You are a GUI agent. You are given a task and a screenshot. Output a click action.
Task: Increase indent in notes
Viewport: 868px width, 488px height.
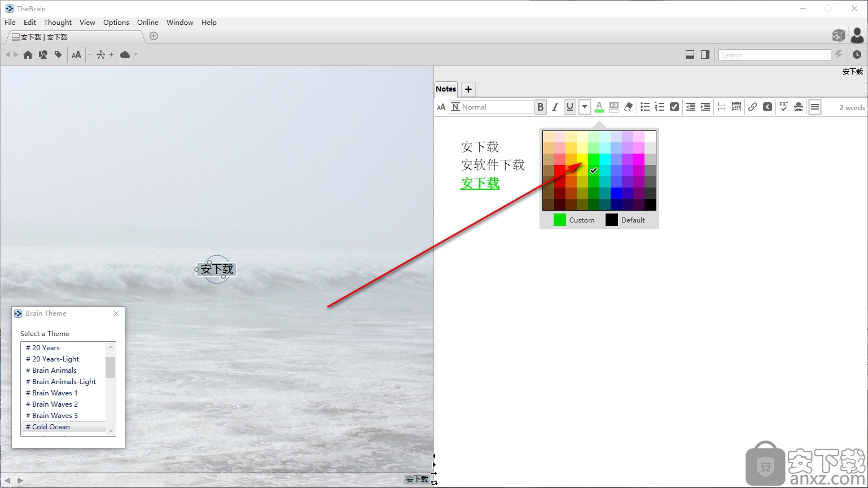(705, 107)
